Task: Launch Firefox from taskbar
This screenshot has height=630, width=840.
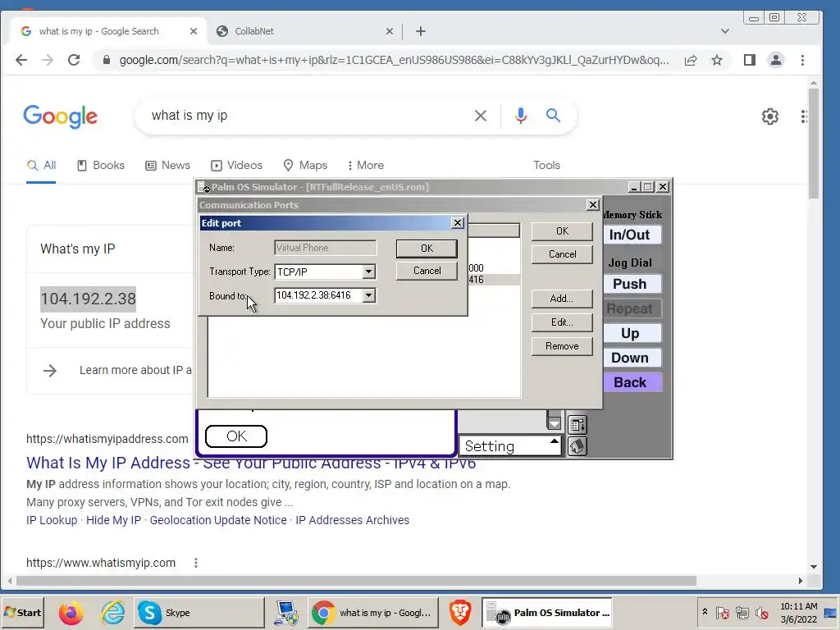Action: [71, 613]
